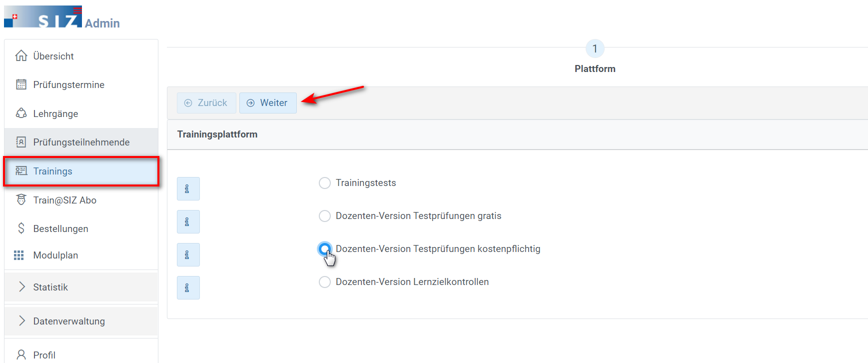Click the Plattform step label
This screenshot has height=363, width=868.
pos(595,69)
